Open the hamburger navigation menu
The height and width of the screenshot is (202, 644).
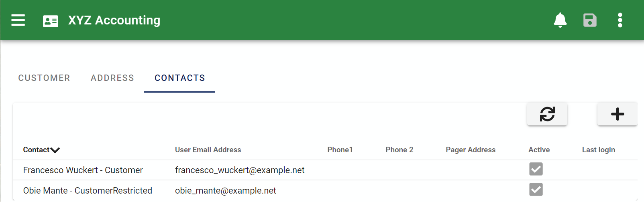pos(18,20)
